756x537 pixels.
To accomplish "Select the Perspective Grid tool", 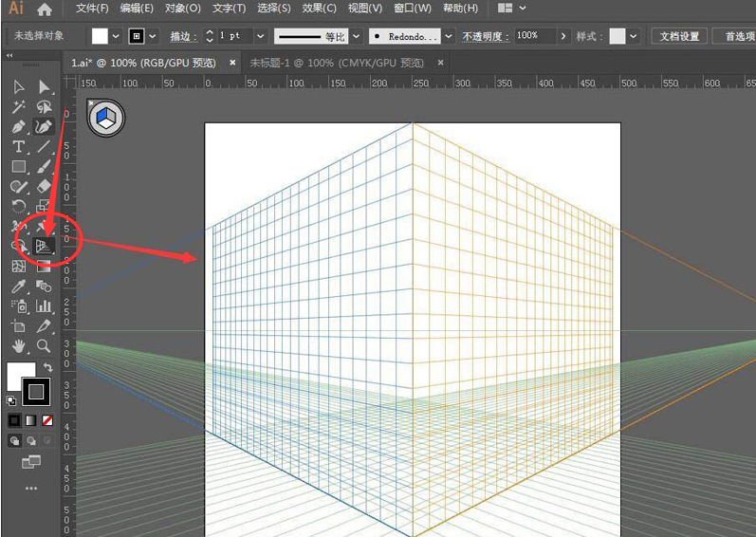I will pos(44,247).
